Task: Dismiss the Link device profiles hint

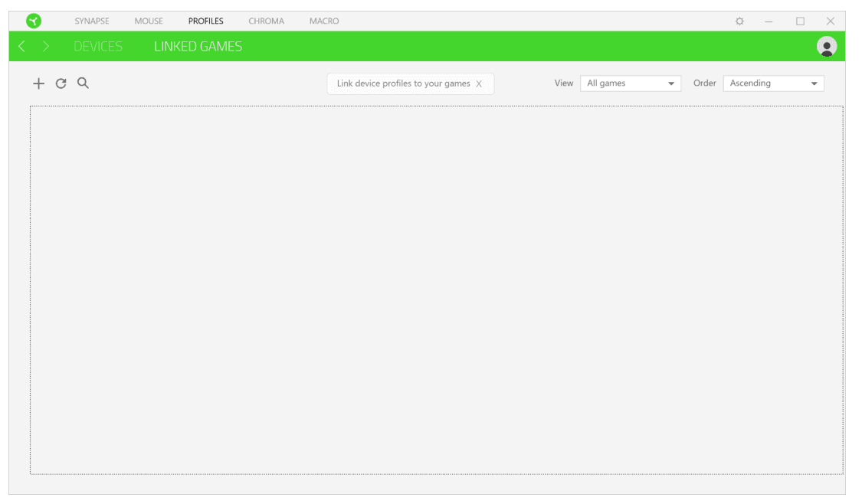Action: click(479, 84)
